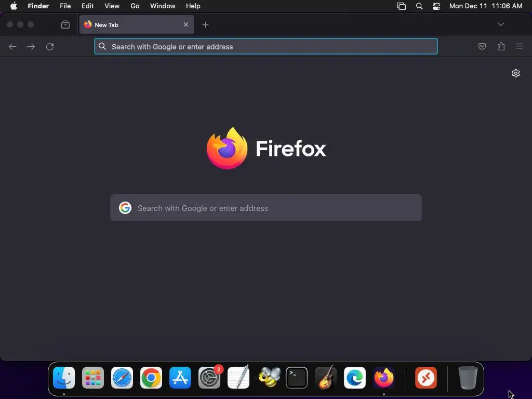Go forward with the forward arrow
Image resolution: width=532 pixels, height=399 pixels.
31,46
